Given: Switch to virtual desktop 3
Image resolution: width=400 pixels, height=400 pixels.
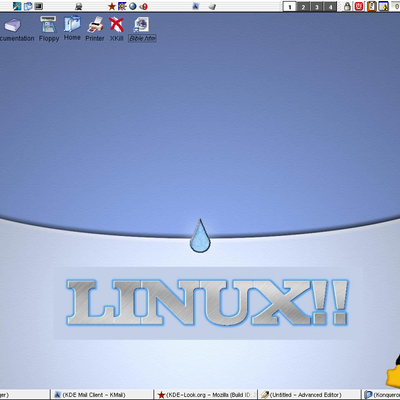Looking at the screenshot, I should (317, 6).
